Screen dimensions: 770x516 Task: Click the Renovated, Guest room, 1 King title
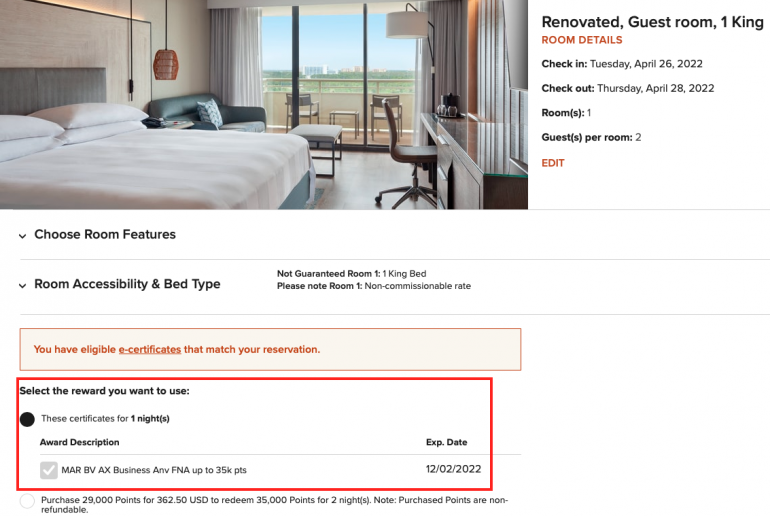652,22
